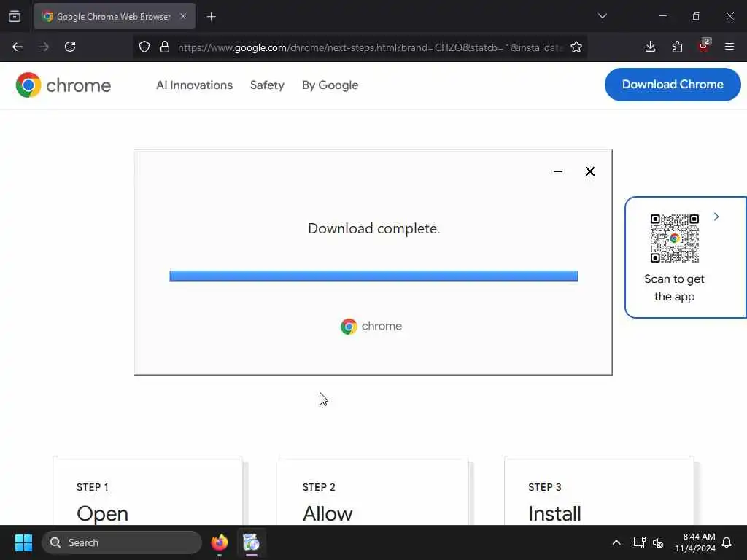
Task: Open the Safety menu item
Action: point(267,85)
